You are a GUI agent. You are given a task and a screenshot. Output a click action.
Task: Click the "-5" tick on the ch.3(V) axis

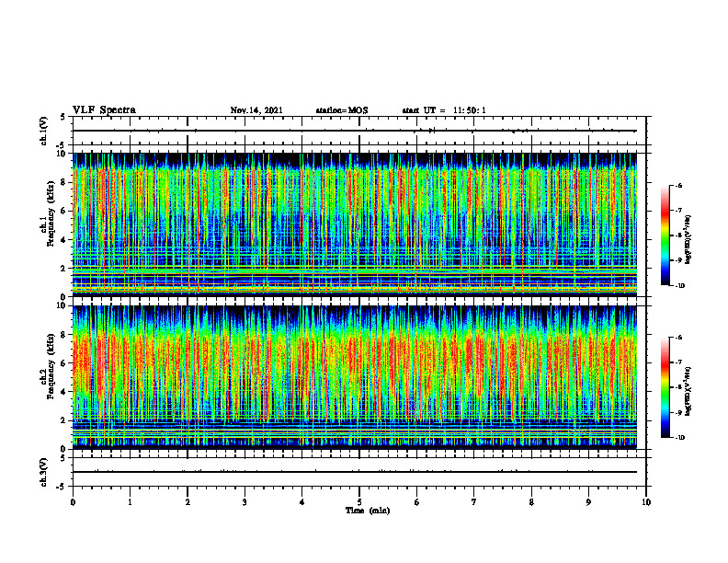[x=63, y=487]
